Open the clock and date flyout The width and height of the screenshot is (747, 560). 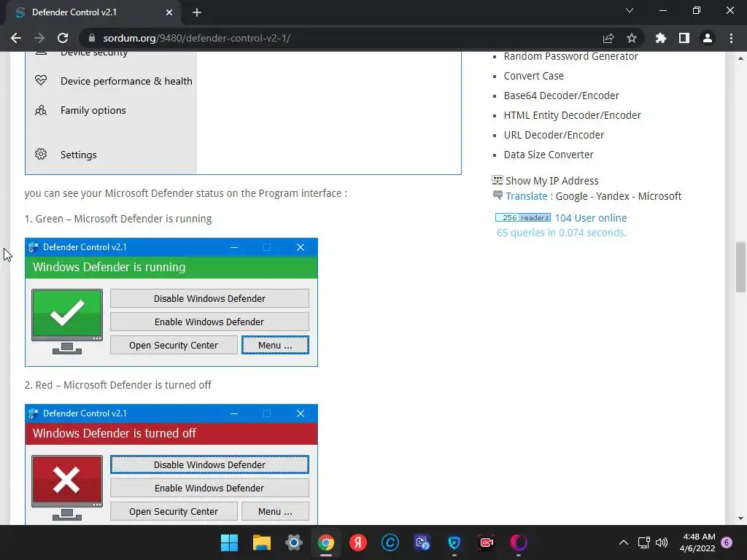pyautogui.click(x=697, y=542)
